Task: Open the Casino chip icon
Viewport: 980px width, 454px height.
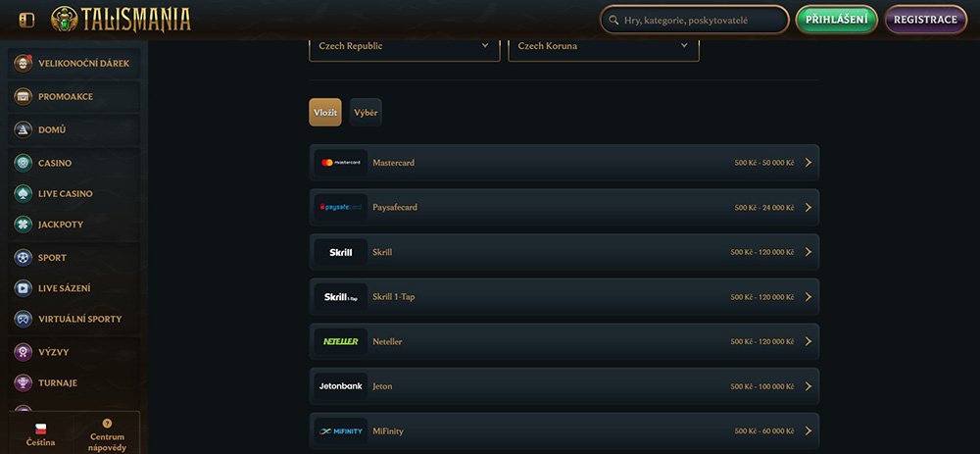Action: pos(24,163)
